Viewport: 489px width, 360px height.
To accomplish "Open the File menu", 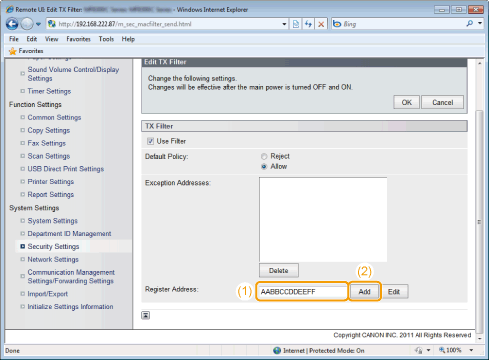I will [14, 39].
